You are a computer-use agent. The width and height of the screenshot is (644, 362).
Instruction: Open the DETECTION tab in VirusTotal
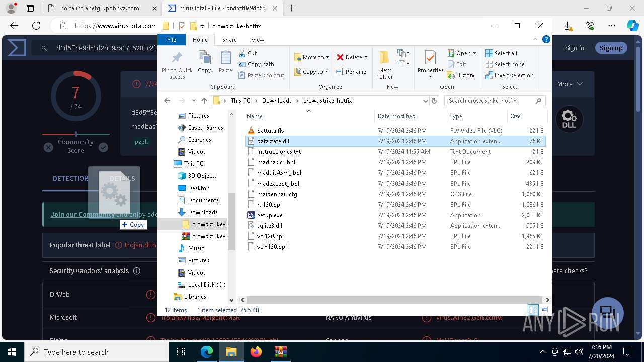point(70,178)
